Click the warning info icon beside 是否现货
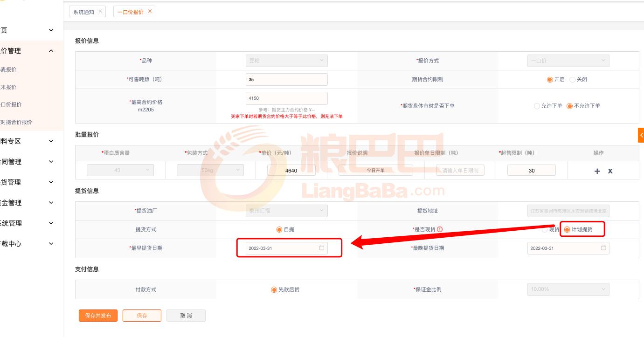Image resolution: width=644 pixels, height=337 pixels. click(x=439, y=229)
